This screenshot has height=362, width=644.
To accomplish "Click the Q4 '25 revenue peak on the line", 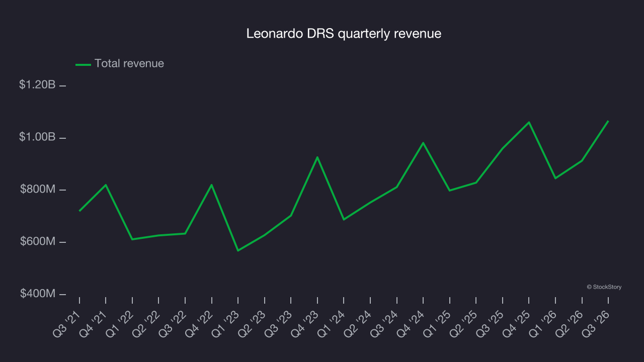I will [x=529, y=122].
